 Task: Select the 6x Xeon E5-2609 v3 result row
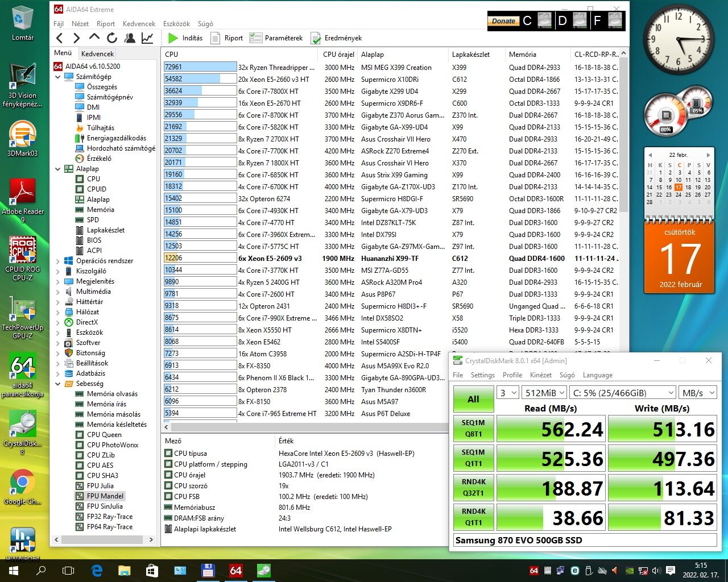click(x=391, y=258)
